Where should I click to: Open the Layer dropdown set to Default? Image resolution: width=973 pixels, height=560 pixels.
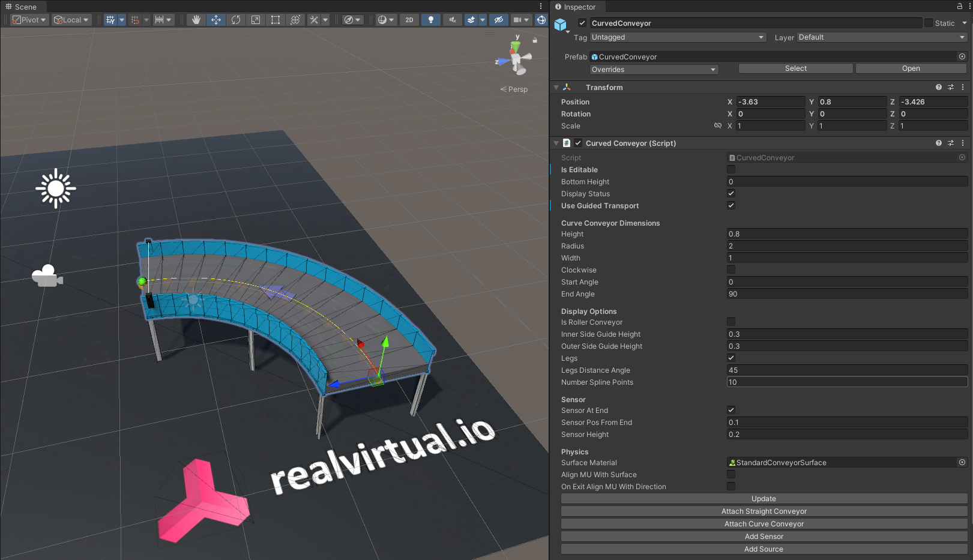pyautogui.click(x=881, y=37)
